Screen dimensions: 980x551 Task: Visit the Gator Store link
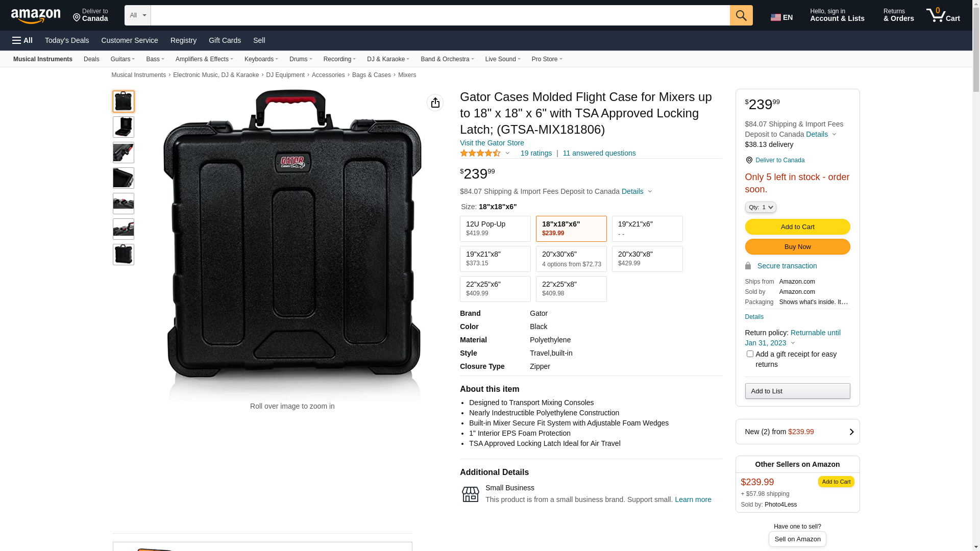click(492, 143)
